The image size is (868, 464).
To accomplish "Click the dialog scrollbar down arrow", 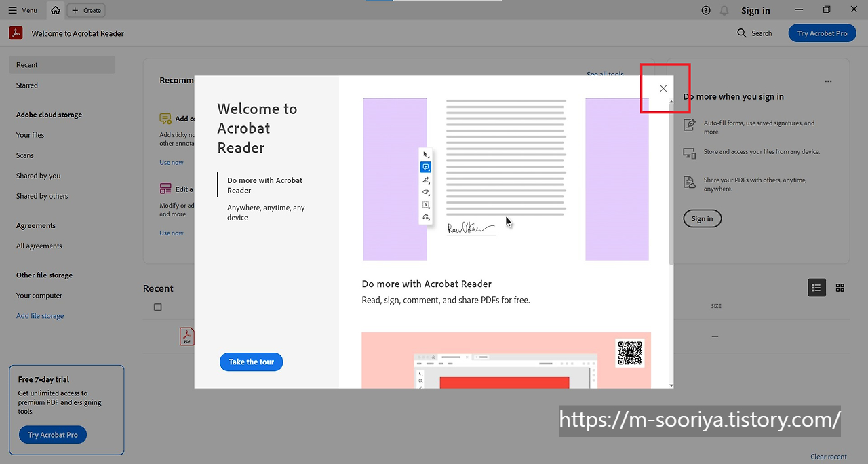I will [x=671, y=385].
